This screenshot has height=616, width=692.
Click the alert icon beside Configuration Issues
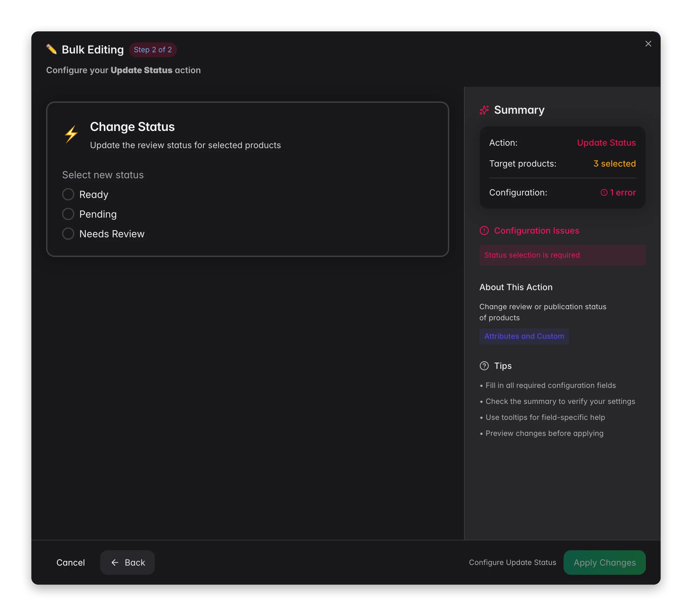pyautogui.click(x=484, y=231)
